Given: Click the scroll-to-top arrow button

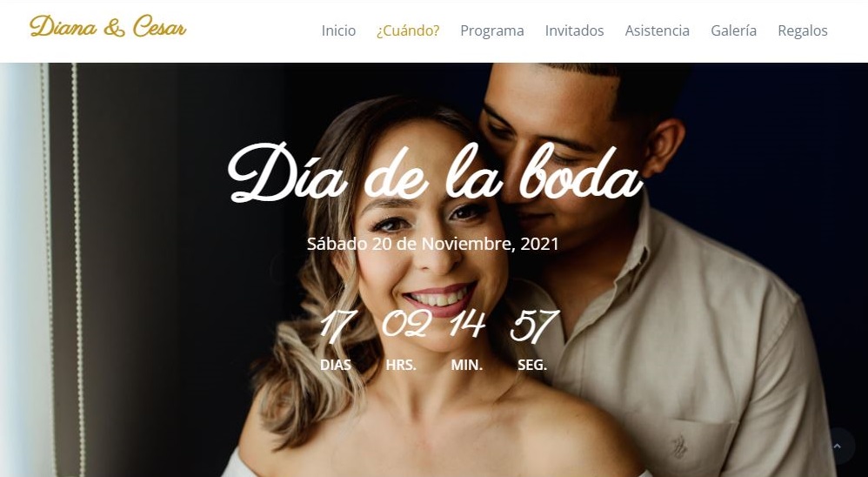Looking at the screenshot, I should (837, 446).
